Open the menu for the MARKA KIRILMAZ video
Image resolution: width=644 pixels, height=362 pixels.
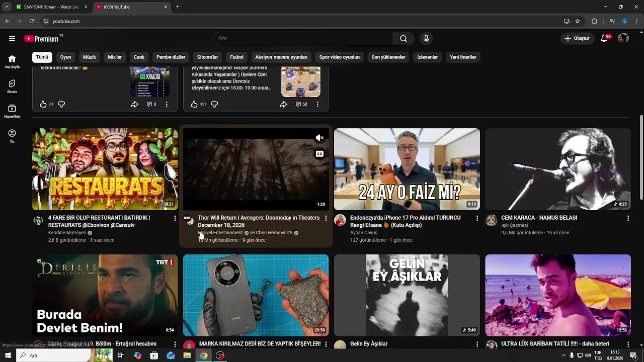[x=326, y=344]
